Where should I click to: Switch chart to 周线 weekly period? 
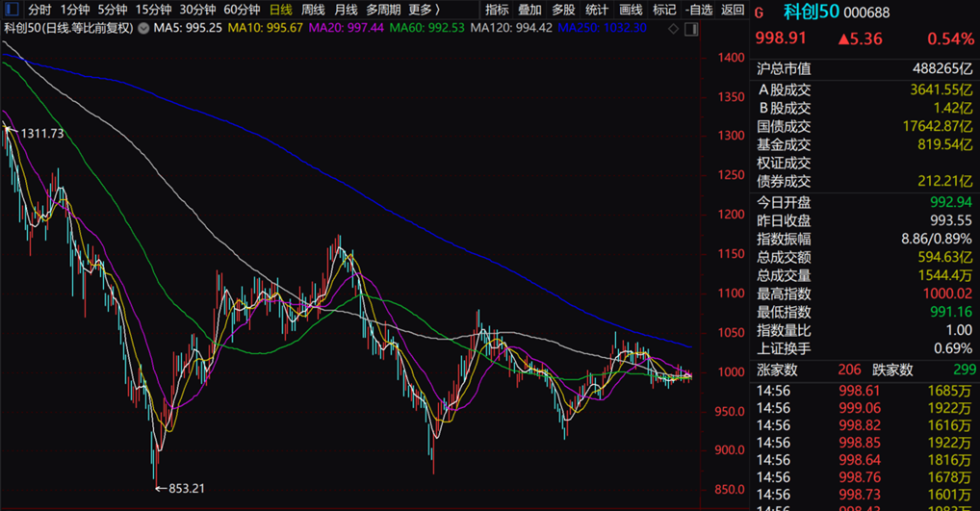[313, 10]
